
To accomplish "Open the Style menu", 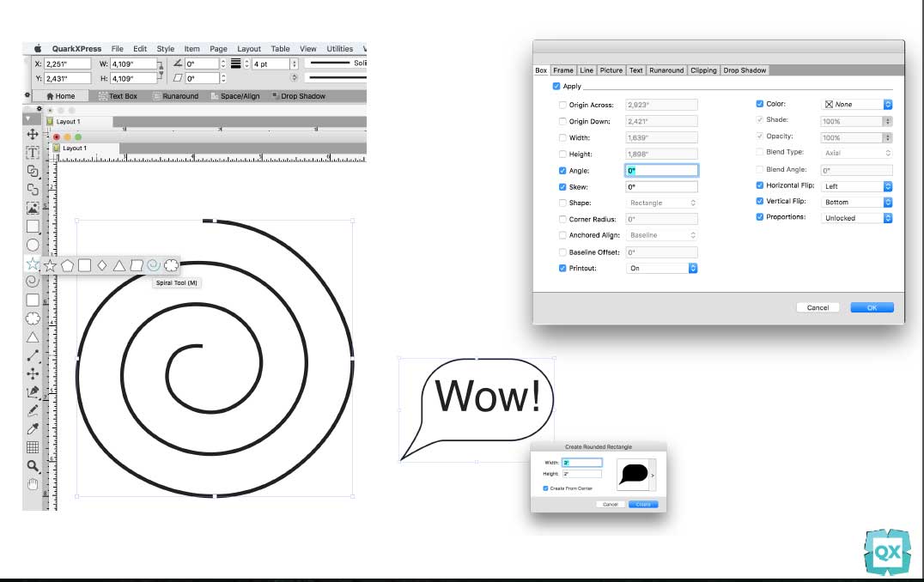I will click(166, 49).
